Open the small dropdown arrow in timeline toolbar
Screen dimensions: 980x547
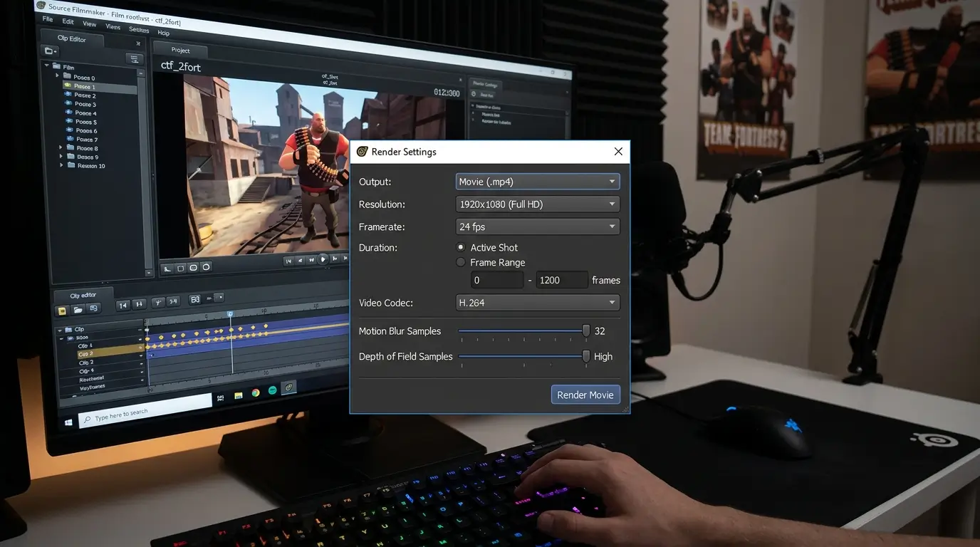pyautogui.click(x=219, y=298)
